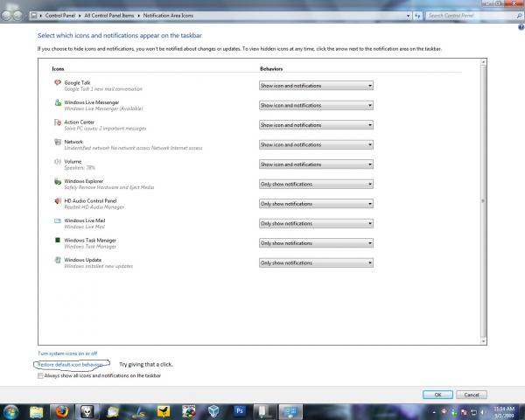
Task: Open the yellow bird icon app on taskbar
Action: tap(164, 411)
